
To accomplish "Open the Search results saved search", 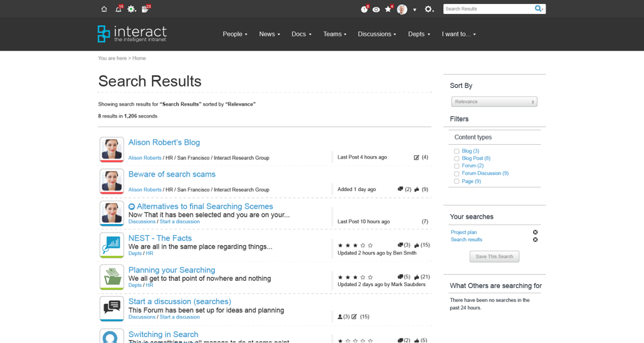I will [x=466, y=239].
